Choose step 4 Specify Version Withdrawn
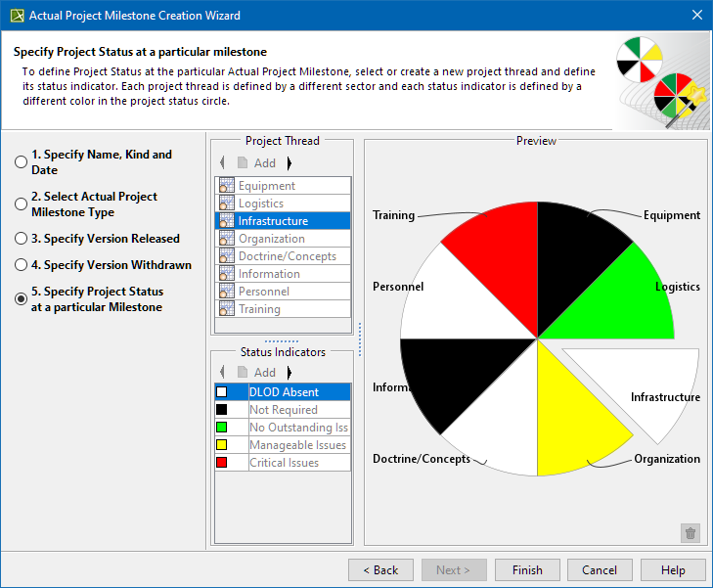 [x=21, y=265]
